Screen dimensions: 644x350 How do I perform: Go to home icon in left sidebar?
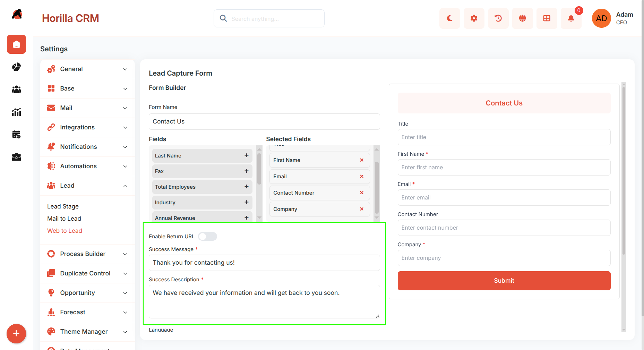(16, 44)
